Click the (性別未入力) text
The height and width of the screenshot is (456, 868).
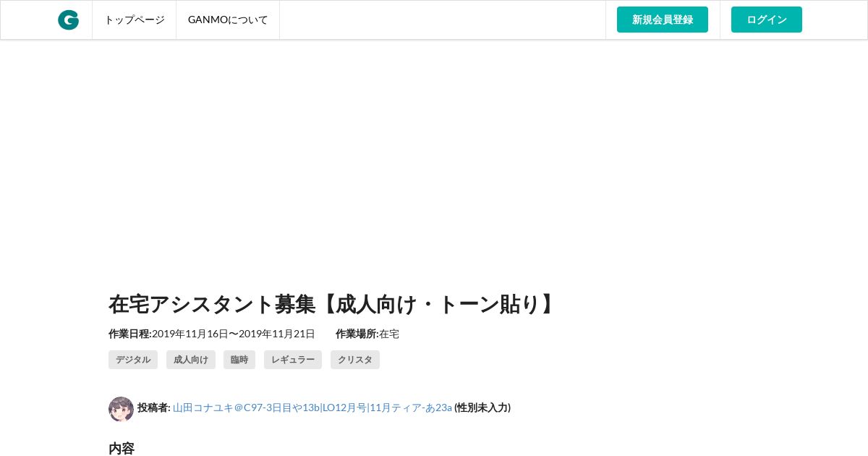[x=482, y=408]
